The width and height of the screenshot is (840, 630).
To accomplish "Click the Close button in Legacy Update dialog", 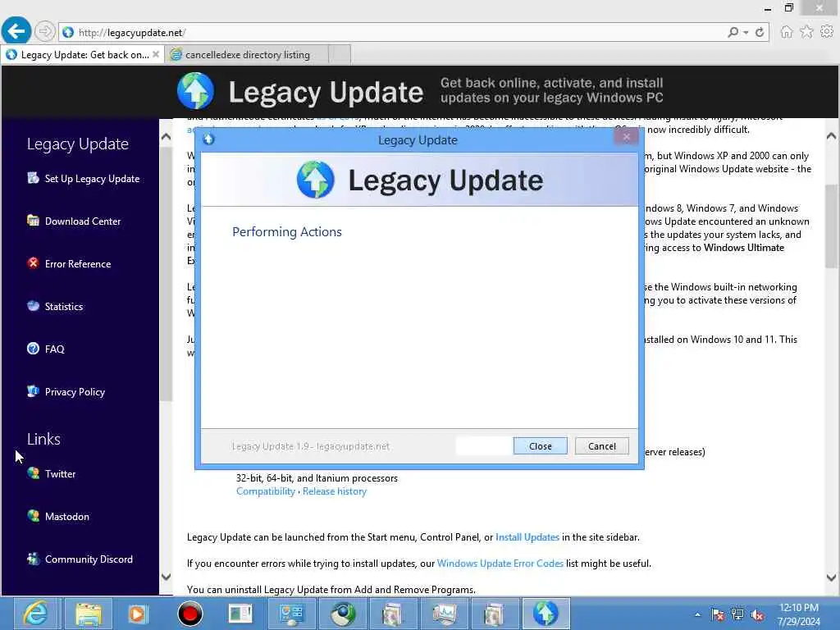I will [x=540, y=446].
